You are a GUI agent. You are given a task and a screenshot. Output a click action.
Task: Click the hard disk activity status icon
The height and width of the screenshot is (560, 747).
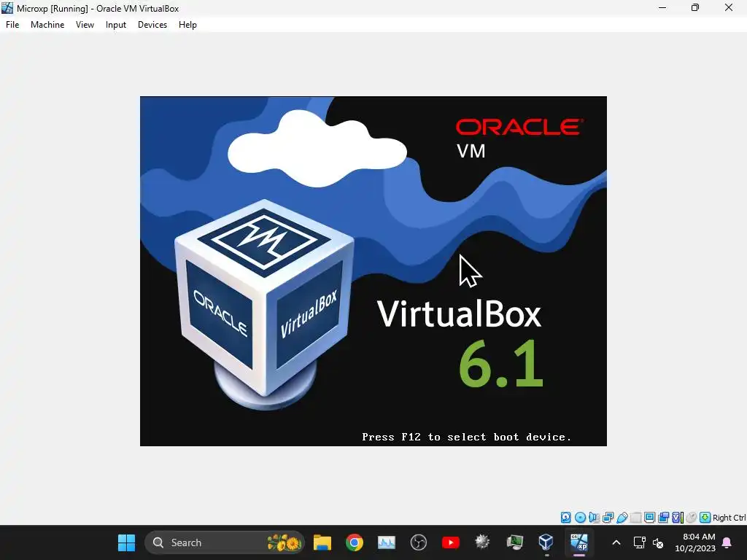[566, 517]
